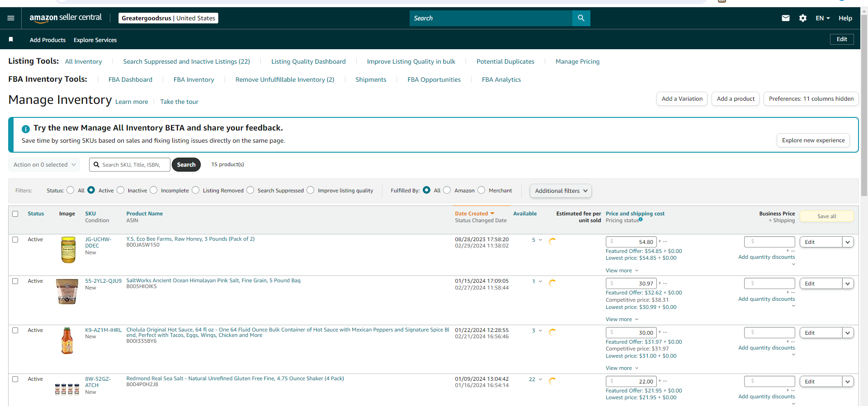Click the page vertical scrollbar
The height and width of the screenshot is (406, 868).
pyautogui.click(x=864, y=106)
